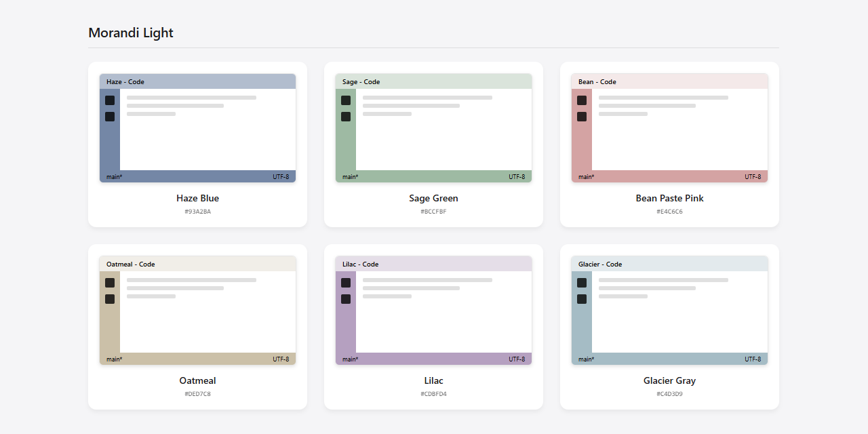
Task: Click the top sidebar icon in Bean preview
Action: [x=582, y=100]
